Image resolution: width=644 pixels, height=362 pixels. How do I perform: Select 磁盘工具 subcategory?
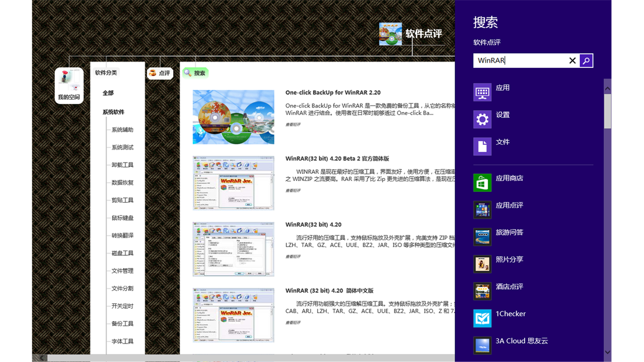coord(123,253)
